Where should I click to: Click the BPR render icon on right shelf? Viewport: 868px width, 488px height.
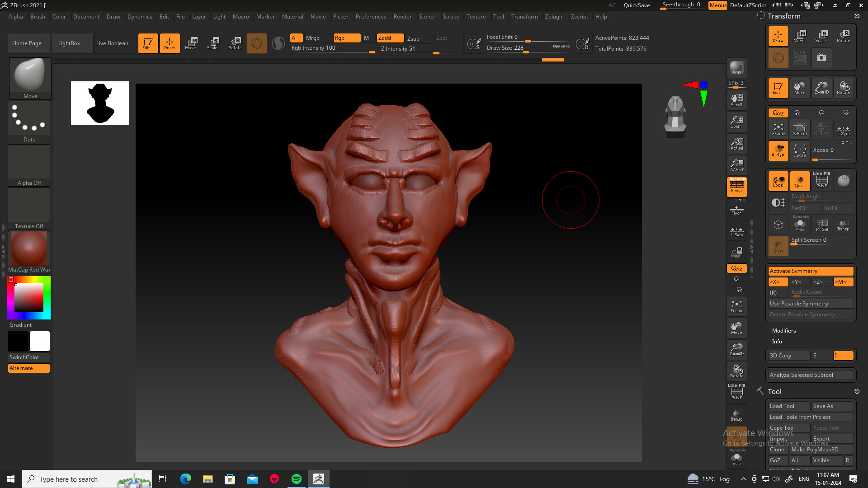pos(736,68)
